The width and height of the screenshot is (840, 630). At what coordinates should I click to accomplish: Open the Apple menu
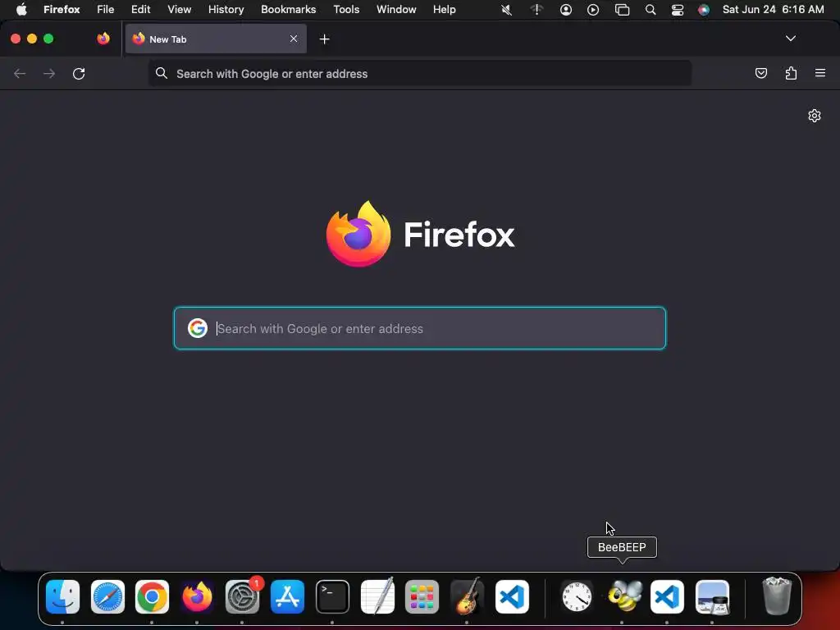[x=21, y=10]
